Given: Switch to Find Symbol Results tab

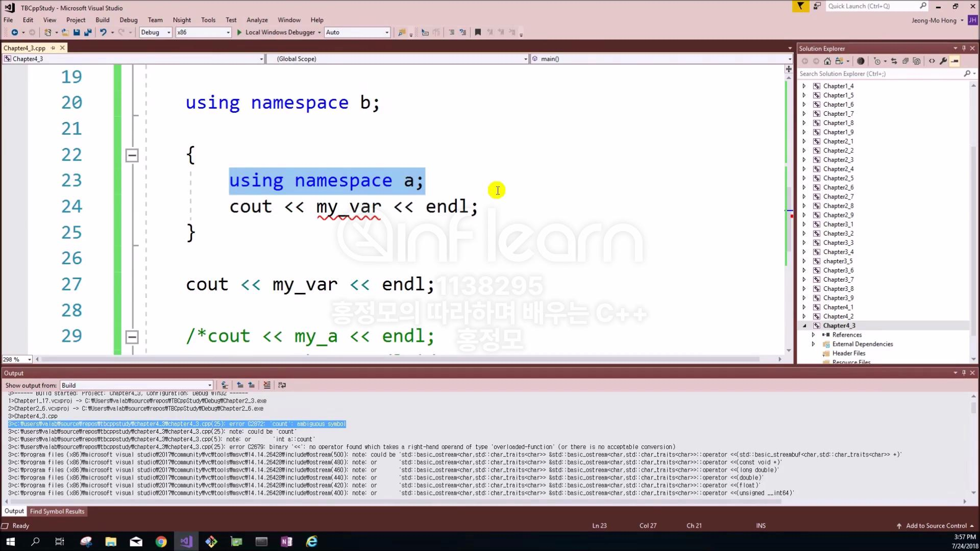Looking at the screenshot, I should click(x=57, y=511).
